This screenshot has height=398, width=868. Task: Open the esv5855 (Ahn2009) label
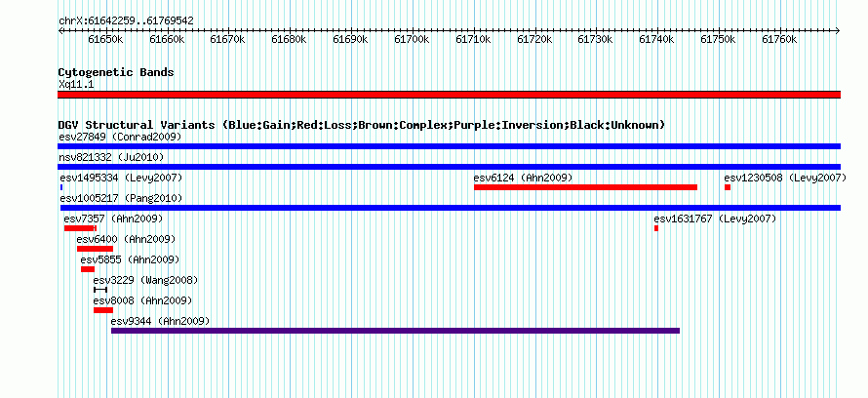coord(130,259)
